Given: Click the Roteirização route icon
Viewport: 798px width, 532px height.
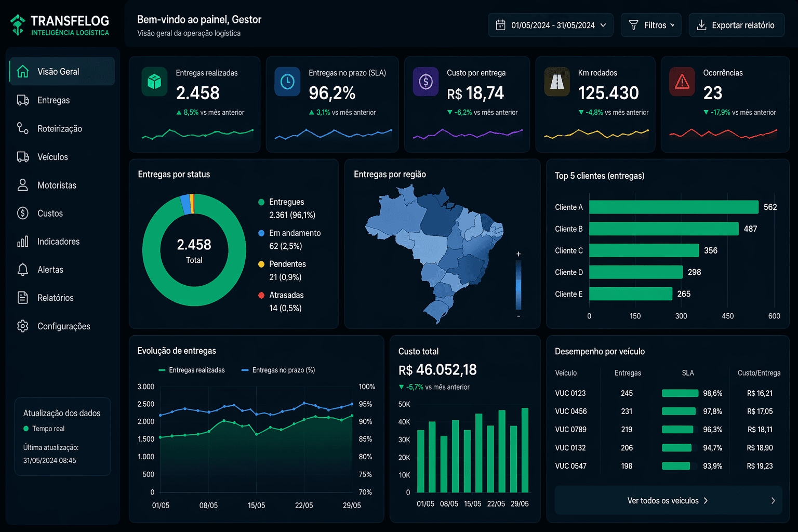Looking at the screenshot, I should coord(22,128).
